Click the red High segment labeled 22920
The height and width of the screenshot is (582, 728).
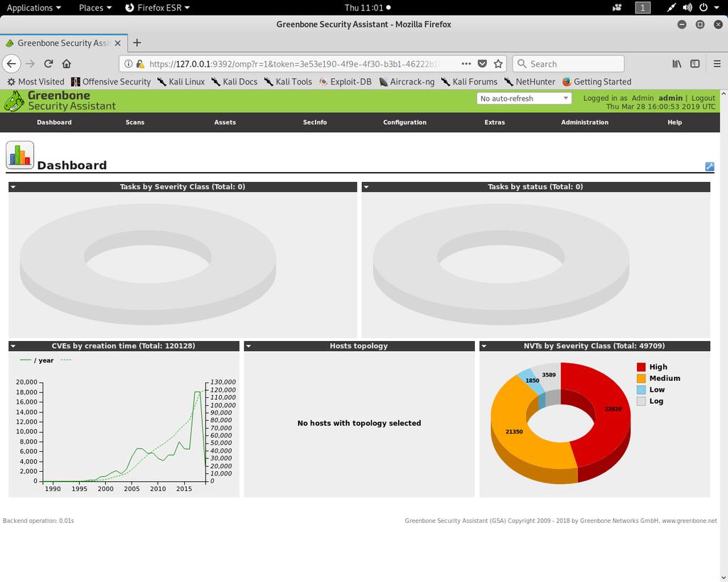pyautogui.click(x=612, y=409)
